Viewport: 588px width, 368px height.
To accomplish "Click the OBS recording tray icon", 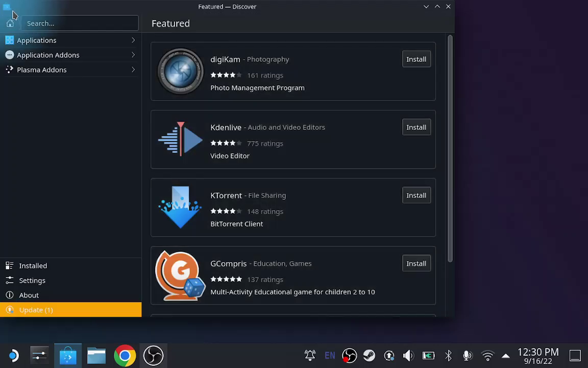I will click(x=350, y=355).
